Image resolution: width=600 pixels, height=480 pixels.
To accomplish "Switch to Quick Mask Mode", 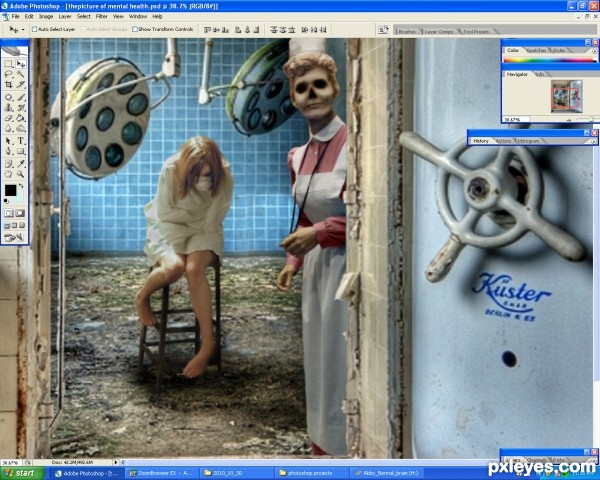I will pyautogui.click(x=21, y=213).
